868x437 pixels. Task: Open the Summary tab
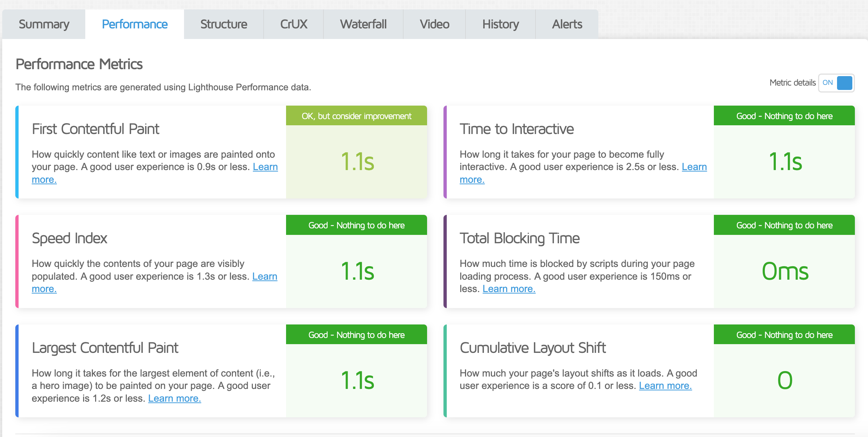click(x=44, y=24)
